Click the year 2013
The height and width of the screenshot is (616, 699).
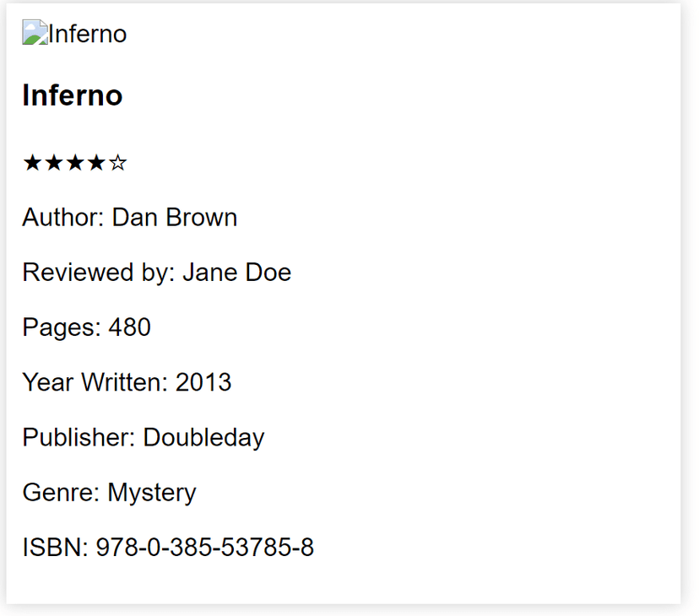tap(203, 382)
